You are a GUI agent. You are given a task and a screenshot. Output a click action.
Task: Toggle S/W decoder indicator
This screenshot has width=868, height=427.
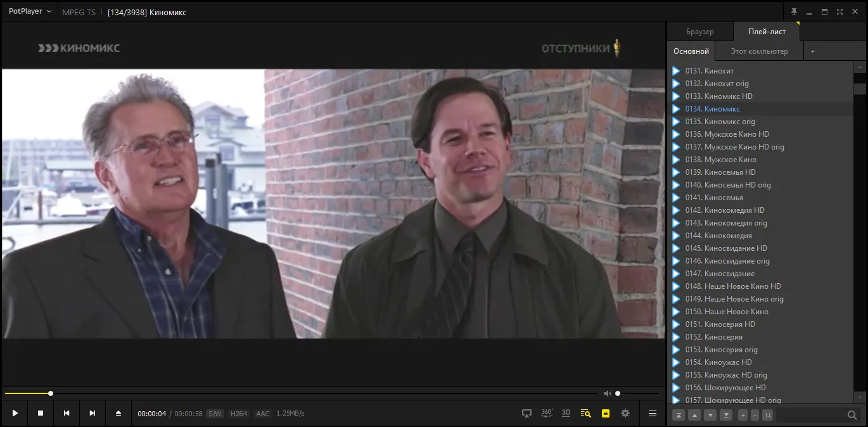click(x=215, y=414)
